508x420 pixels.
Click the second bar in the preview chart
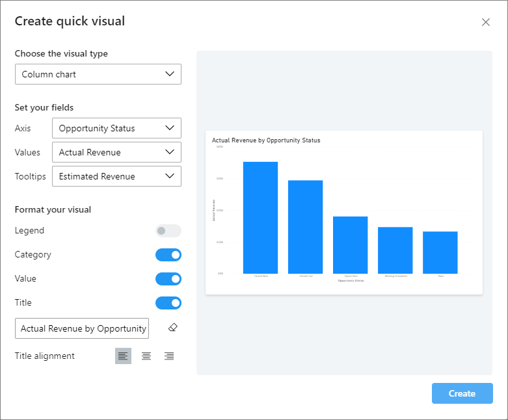306,227
